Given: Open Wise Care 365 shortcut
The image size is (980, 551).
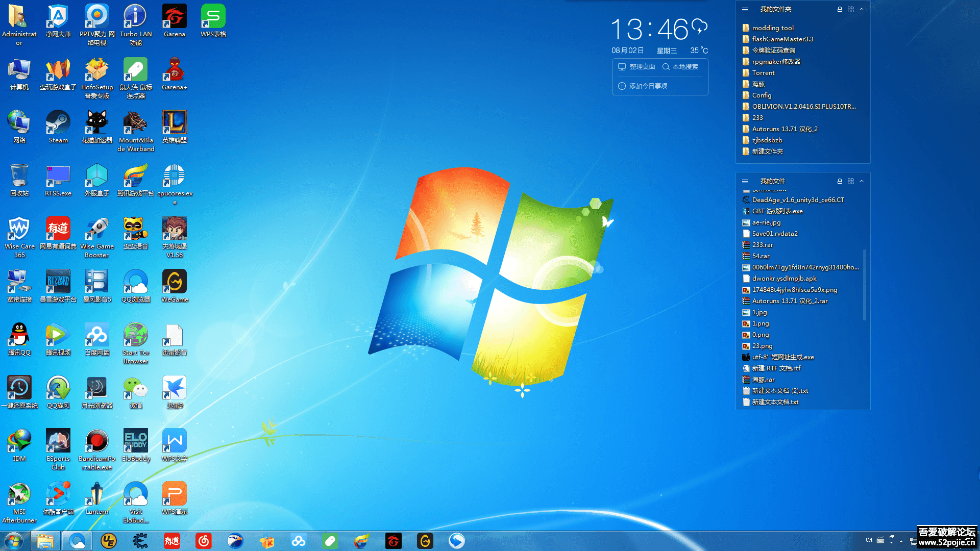Looking at the screenshot, I should pos(19,237).
